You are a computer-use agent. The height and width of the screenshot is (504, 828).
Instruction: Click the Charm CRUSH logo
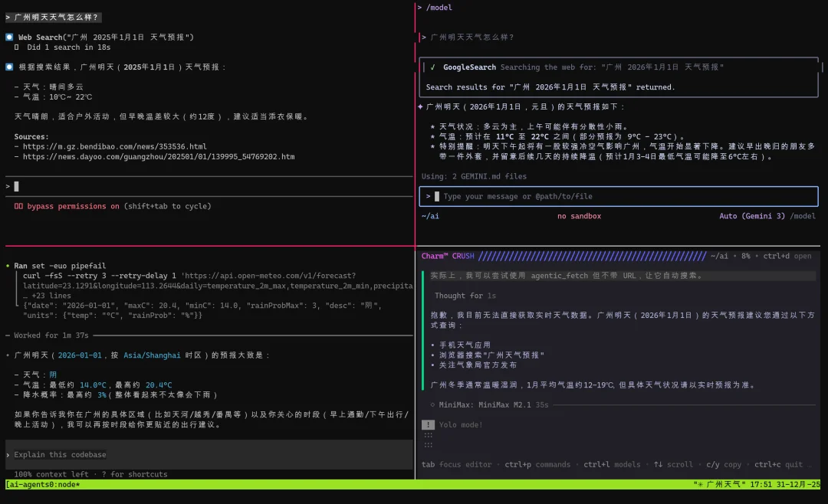(x=447, y=256)
